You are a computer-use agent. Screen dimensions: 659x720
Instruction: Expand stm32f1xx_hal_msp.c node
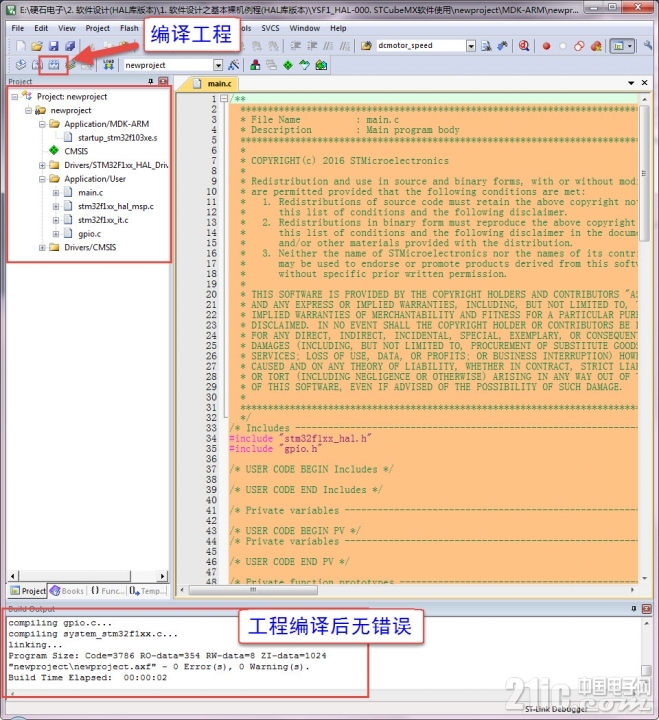[56, 207]
